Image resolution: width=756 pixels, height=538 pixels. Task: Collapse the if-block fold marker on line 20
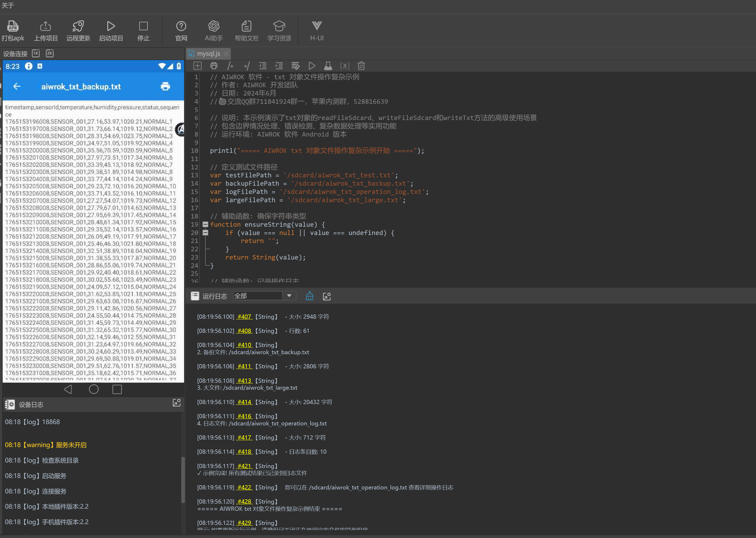[x=205, y=233]
